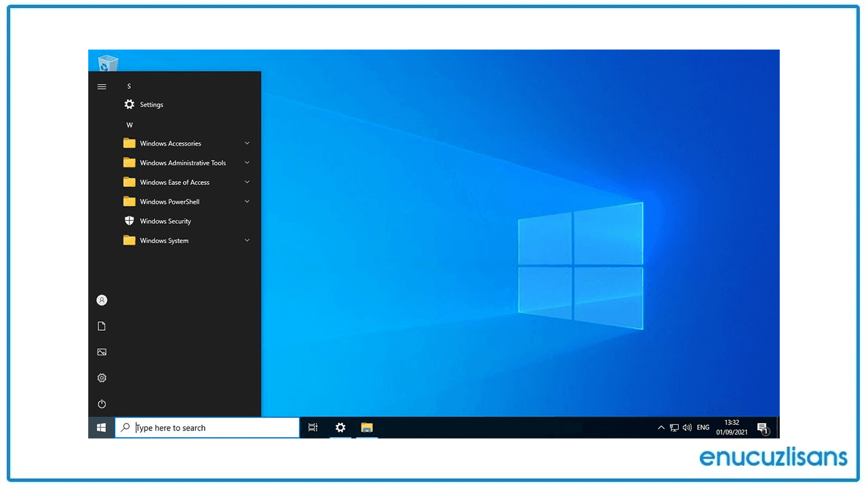
Task: Open Settings app from the taskbar
Action: click(x=340, y=428)
